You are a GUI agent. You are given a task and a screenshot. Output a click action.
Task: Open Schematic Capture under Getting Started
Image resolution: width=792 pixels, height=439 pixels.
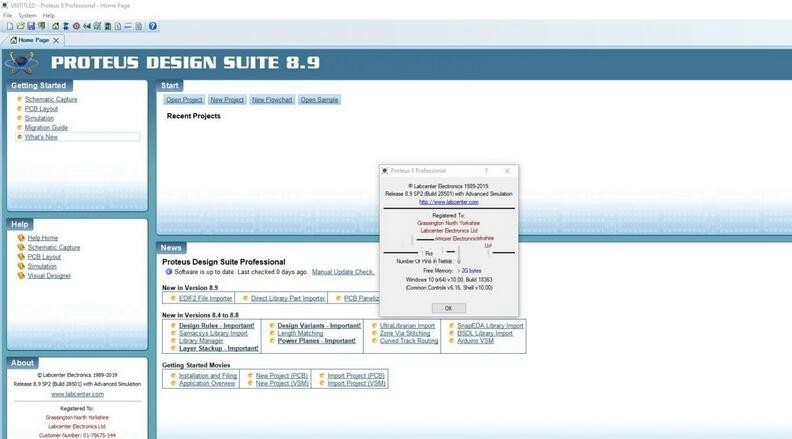pos(51,100)
